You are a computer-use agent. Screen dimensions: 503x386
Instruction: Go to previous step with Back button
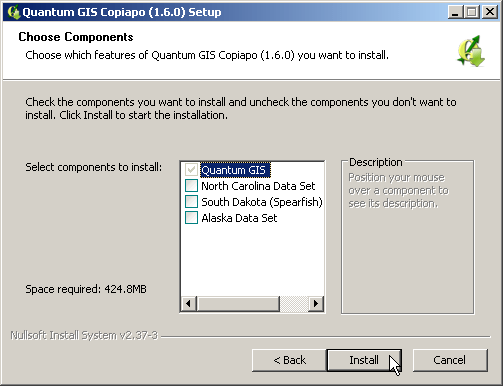pos(289,360)
